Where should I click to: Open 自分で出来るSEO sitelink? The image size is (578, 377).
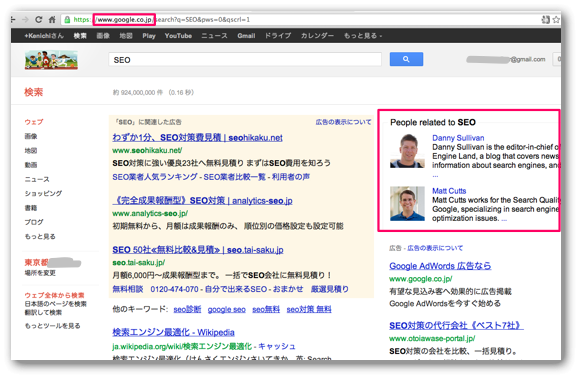pos(236,289)
